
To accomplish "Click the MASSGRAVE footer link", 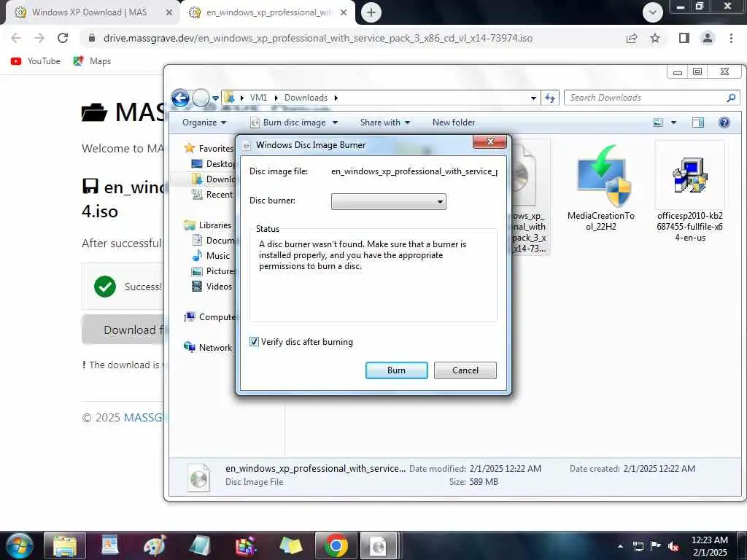I will tap(144, 418).
